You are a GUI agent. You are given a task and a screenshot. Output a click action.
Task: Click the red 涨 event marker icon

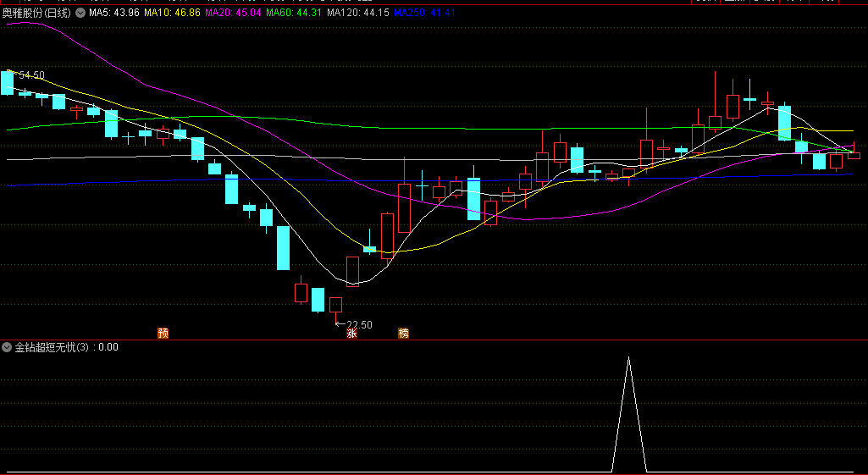351,334
